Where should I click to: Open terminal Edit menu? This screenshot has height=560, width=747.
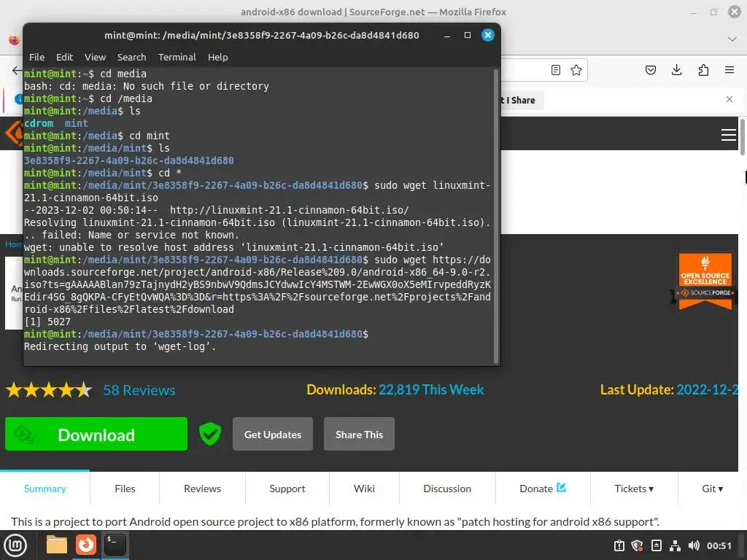point(64,57)
